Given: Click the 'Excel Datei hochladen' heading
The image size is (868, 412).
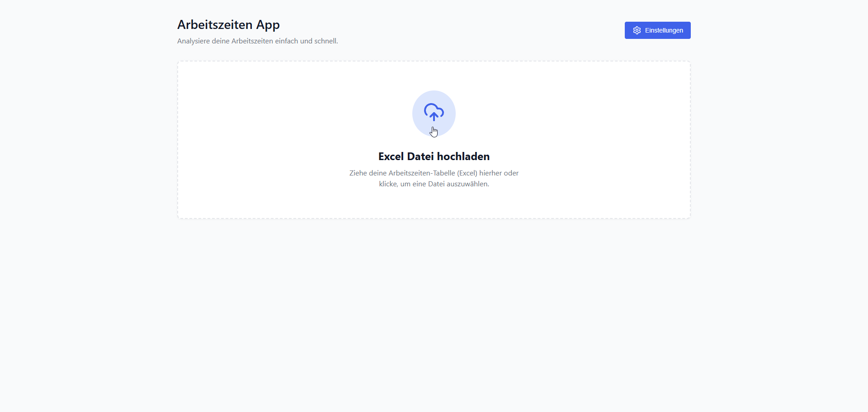Looking at the screenshot, I should point(434,156).
